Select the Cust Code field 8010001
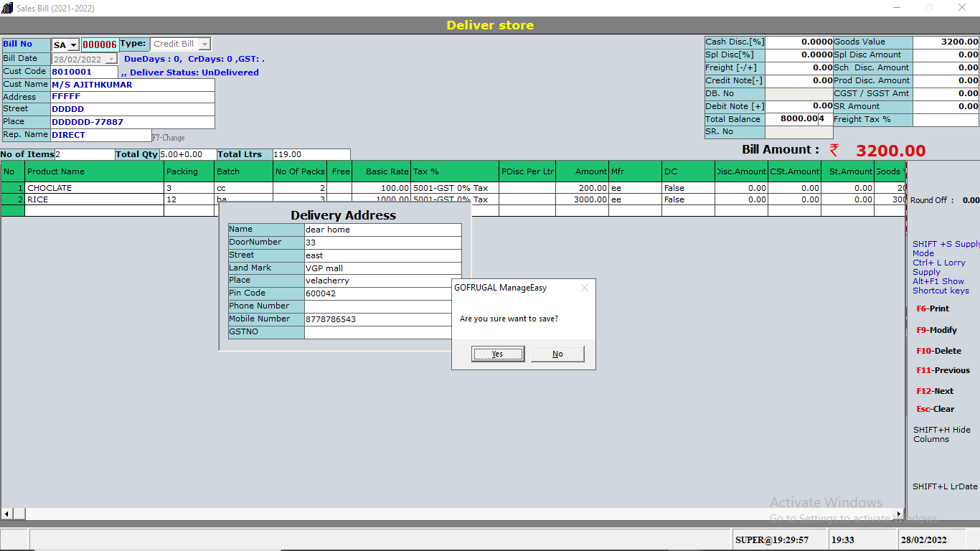Image resolution: width=980 pixels, height=551 pixels. coord(85,72)
